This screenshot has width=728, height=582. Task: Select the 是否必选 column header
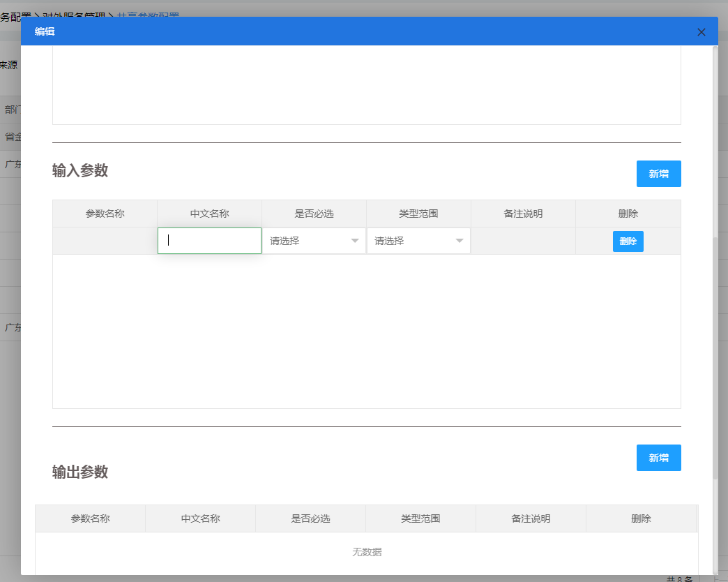[314, 214]
